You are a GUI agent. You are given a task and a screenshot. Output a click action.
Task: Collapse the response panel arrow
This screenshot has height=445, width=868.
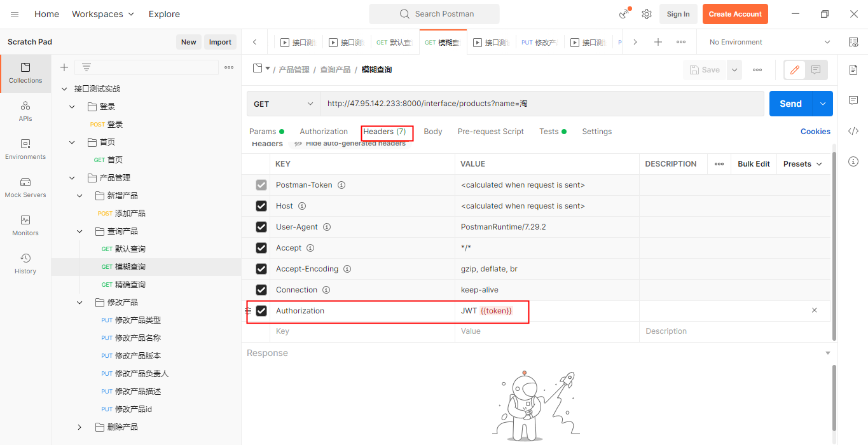[827, 353]
